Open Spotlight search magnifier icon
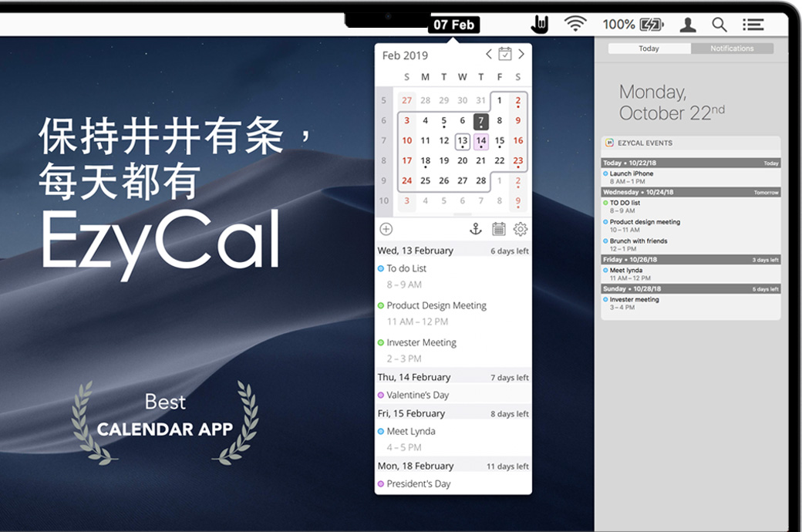 click(719, 25)
